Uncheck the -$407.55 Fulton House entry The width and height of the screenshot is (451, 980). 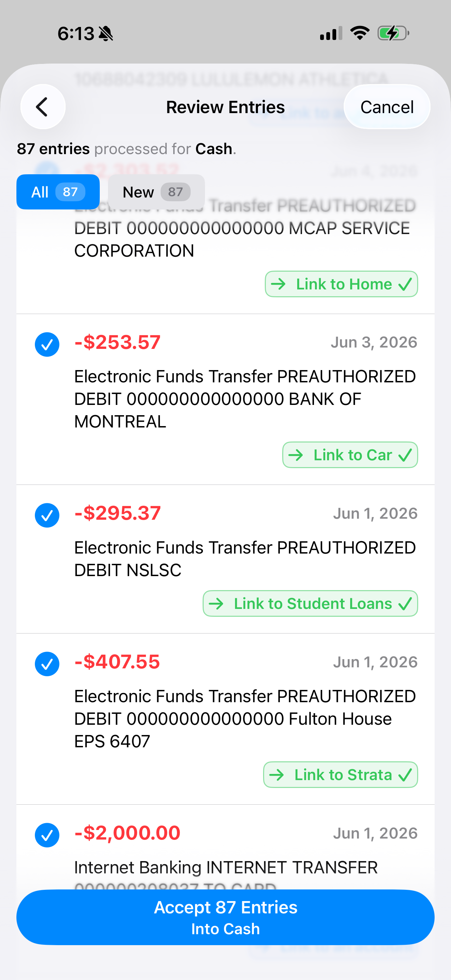click(47, 664)
